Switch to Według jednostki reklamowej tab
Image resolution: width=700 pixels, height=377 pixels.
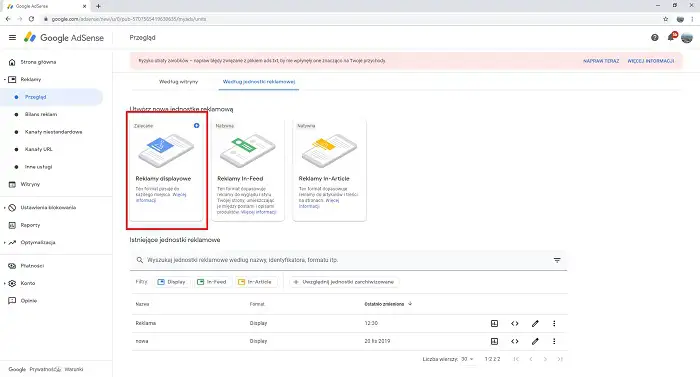(x=259, y=82)
